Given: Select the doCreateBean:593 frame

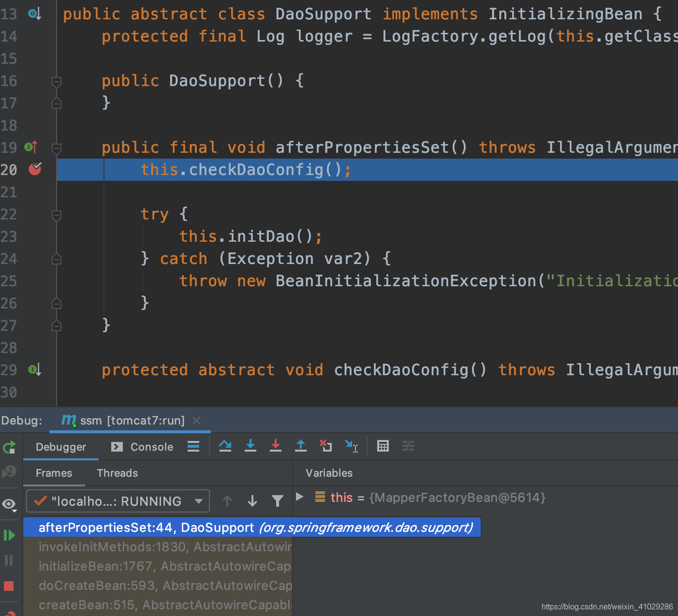Looking at the screenshot, I should [158, 586].
